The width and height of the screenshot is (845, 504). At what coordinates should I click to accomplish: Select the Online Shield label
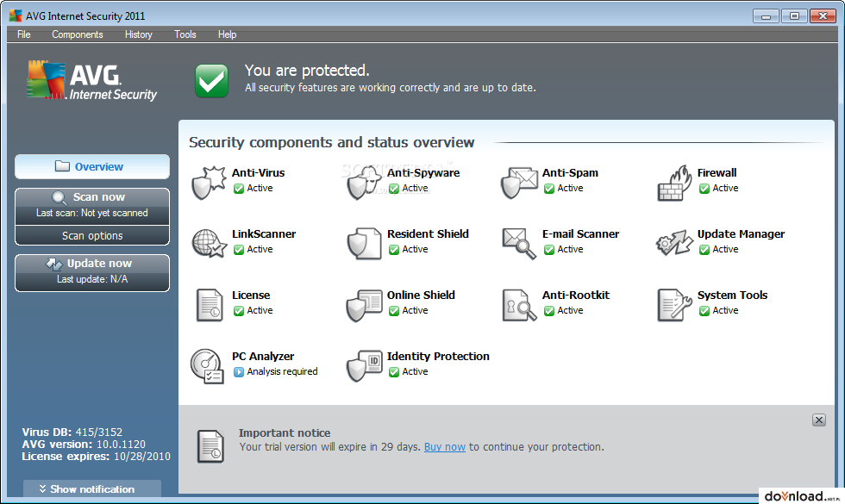[x=421, y=295]
